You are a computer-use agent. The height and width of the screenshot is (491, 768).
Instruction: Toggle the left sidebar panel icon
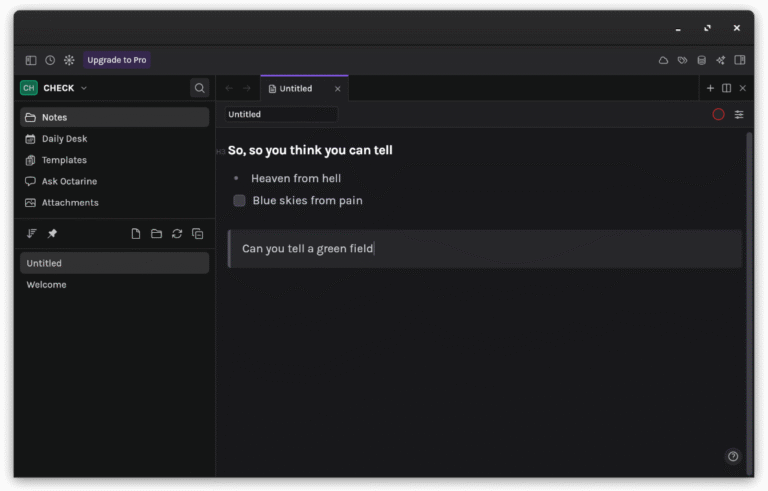tap(31, 60)
